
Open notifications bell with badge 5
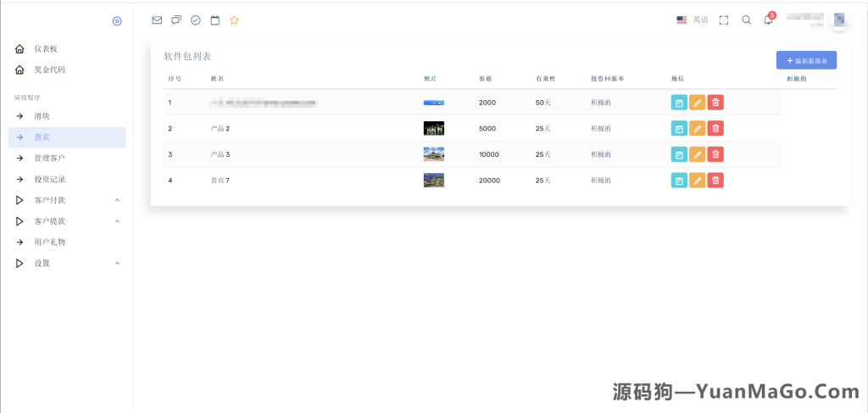click(769, 19)
